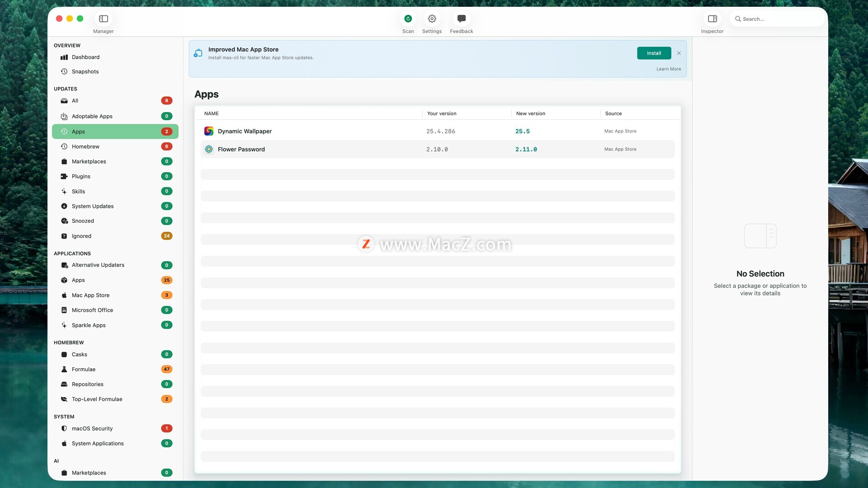This screenshot has width=868, height=488.
Task: Sort by the NAME column header
Action: 212,113
